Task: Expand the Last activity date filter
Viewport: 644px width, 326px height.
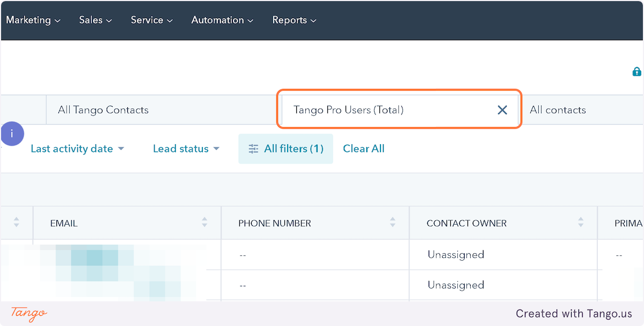Action: tap(77, 149)
